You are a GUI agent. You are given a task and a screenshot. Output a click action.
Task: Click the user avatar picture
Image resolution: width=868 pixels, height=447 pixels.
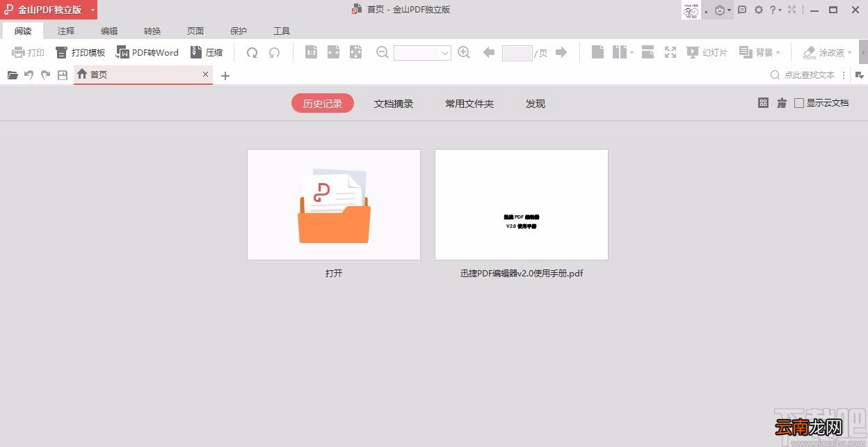pyautogui.click(x=691, y=10)
